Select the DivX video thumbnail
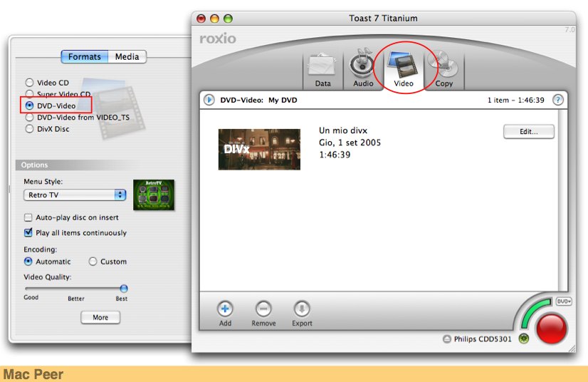This screenshot has width=588, height=382. [x=260, y=150]
